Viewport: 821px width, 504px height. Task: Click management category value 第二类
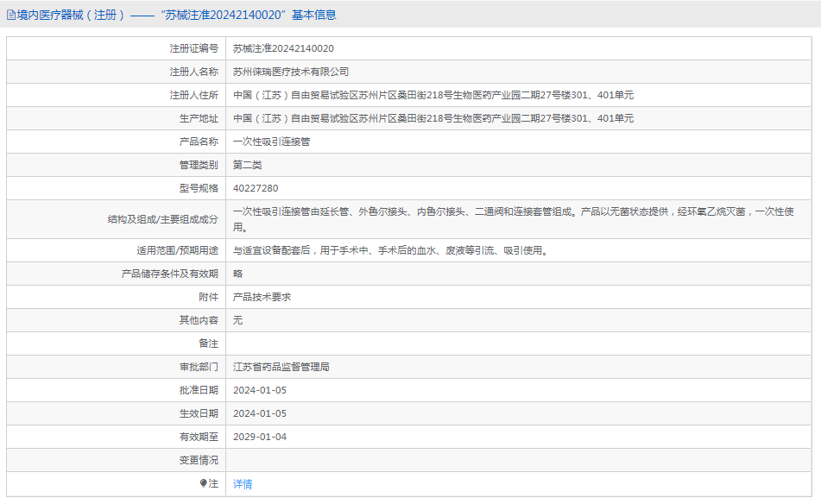coord(247,165)
